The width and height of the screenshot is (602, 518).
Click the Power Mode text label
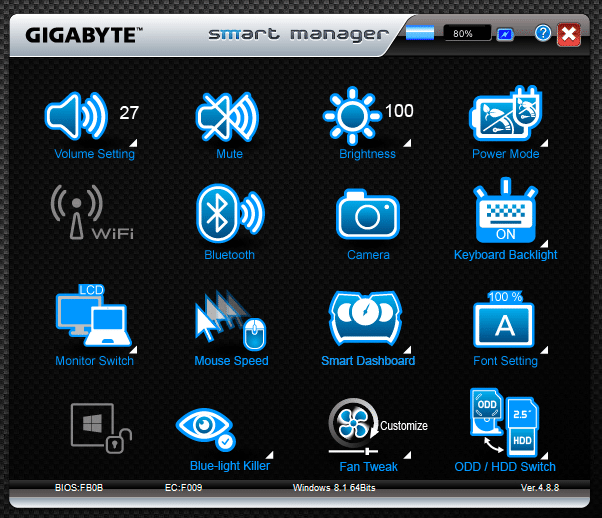coord(506,154)
